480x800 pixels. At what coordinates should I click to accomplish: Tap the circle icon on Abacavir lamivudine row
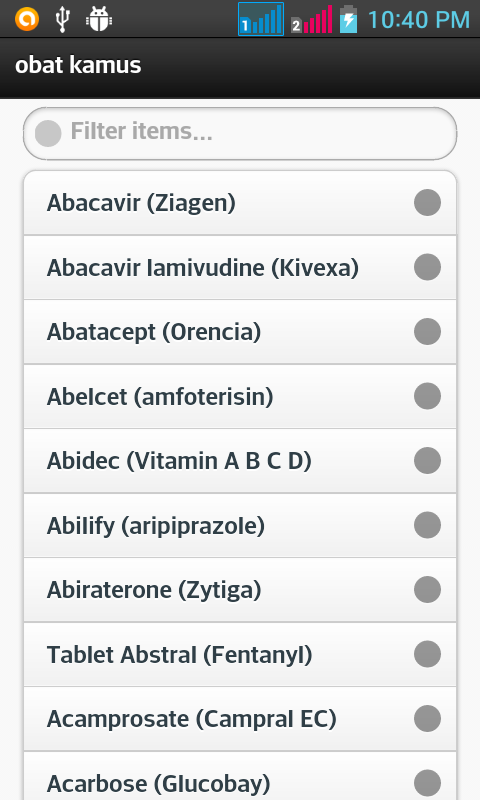point(427,267)
